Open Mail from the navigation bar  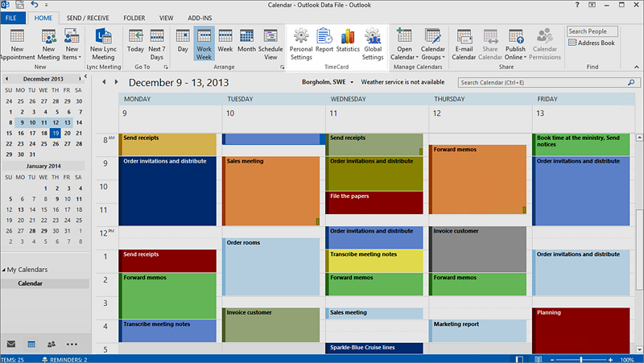[11, 344]
